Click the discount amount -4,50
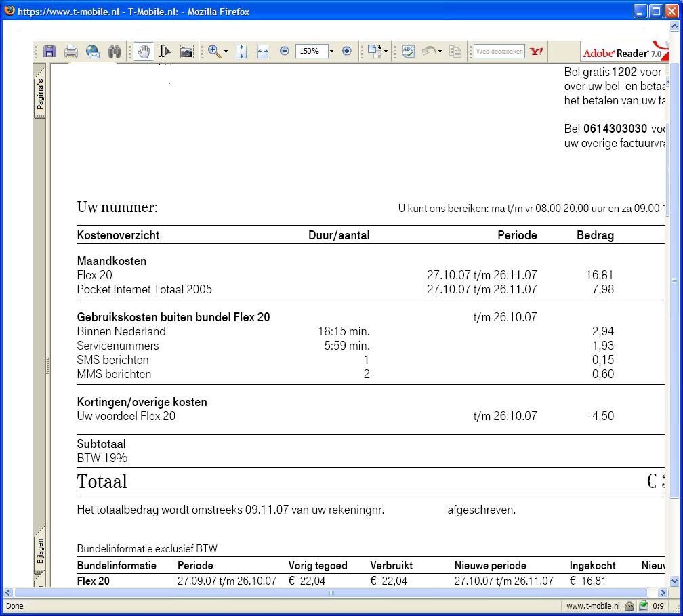 tap(601, 416)
